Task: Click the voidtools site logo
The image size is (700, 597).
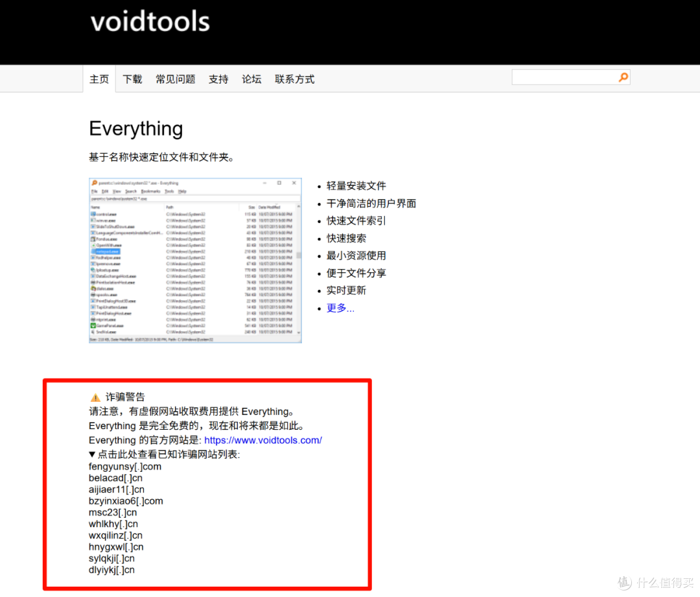Action: [150, 21]
